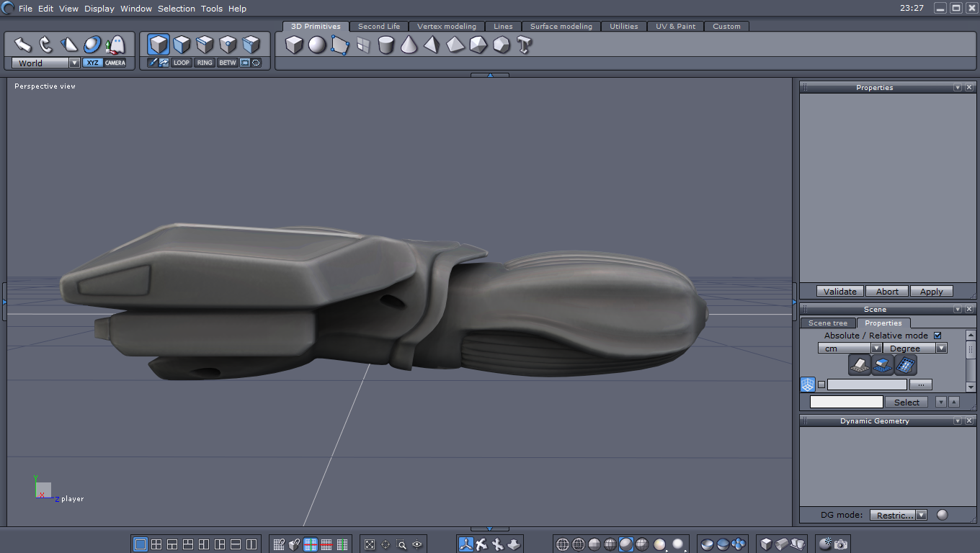The height and width of the screenshot is (553, 980).
Task: Create a Facet primitive
Action: pyautogui.click(x=340, y=45)
